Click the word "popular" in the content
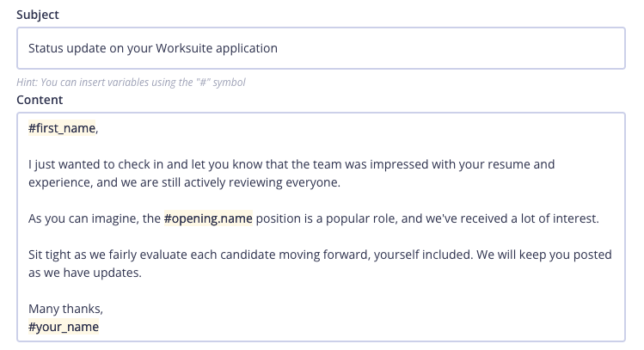Viewport: 644px width, 350px height. (x=373, y=219)
